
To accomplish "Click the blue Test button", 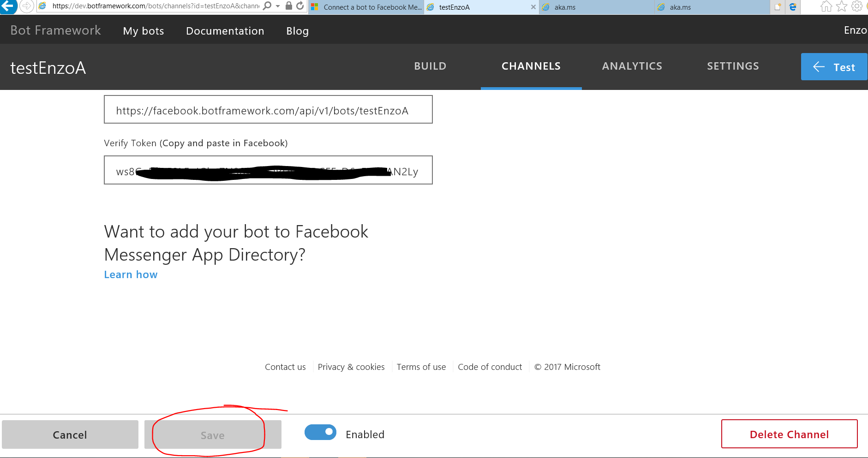I will 834,67.
